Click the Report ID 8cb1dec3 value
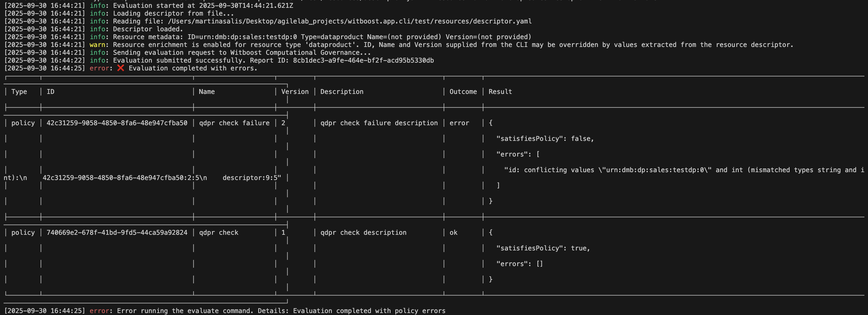The image size is (868, 315). pos(363,60)
